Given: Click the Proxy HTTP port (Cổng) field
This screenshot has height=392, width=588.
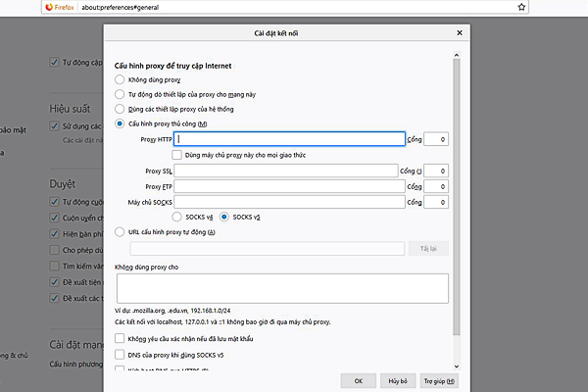Looking at the screenshot, I should (x=436, y=139).
